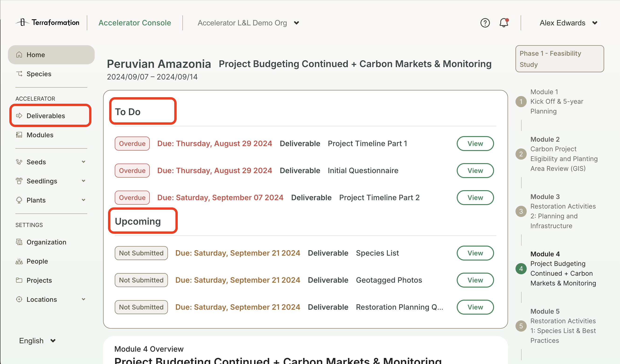
Task: Click the Locations target icon
Action: (19, 299)
